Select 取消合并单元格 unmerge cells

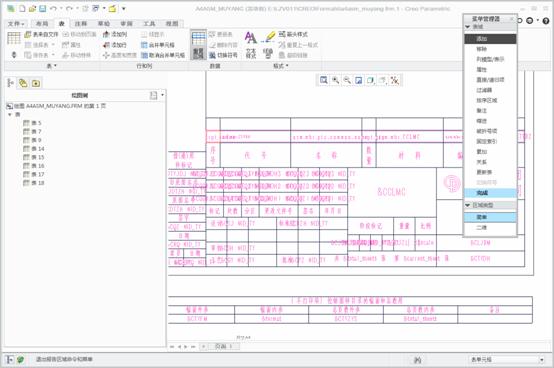163,55
